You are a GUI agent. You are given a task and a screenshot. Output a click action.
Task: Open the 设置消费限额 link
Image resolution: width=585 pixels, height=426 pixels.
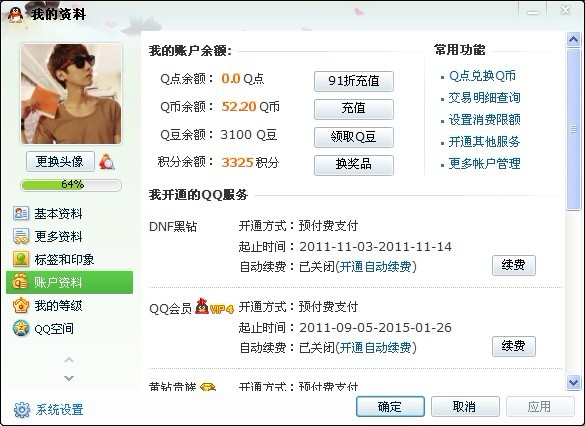tap(484, 120)
